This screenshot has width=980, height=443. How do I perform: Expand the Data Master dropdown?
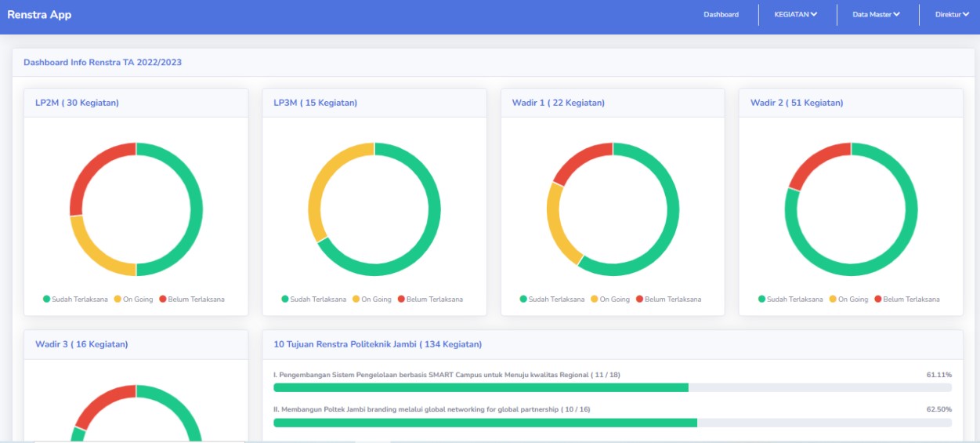(876, 14)
